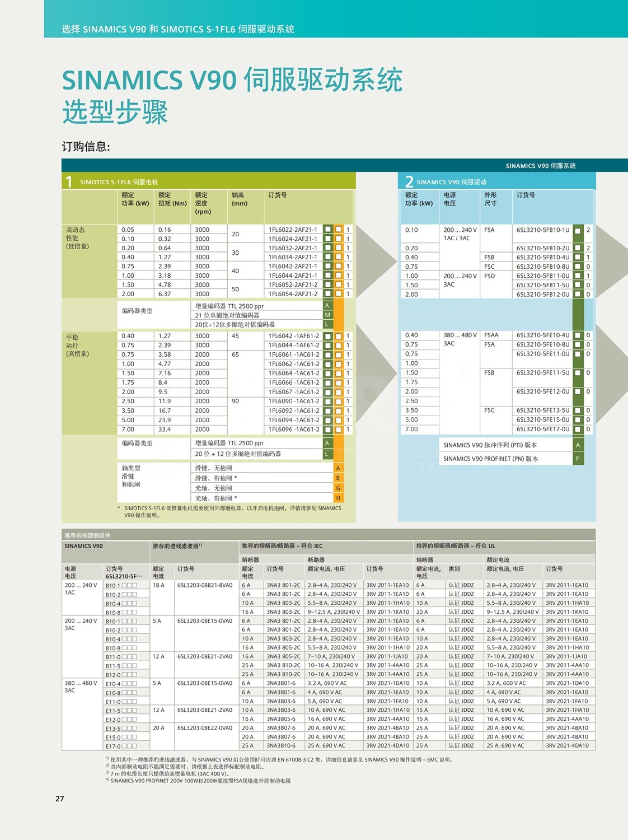Click the filter order number 6SL3203-0BE22-0VA0
Screen dimensions: 628x840
pyautogui.click(x=204, y=728)
